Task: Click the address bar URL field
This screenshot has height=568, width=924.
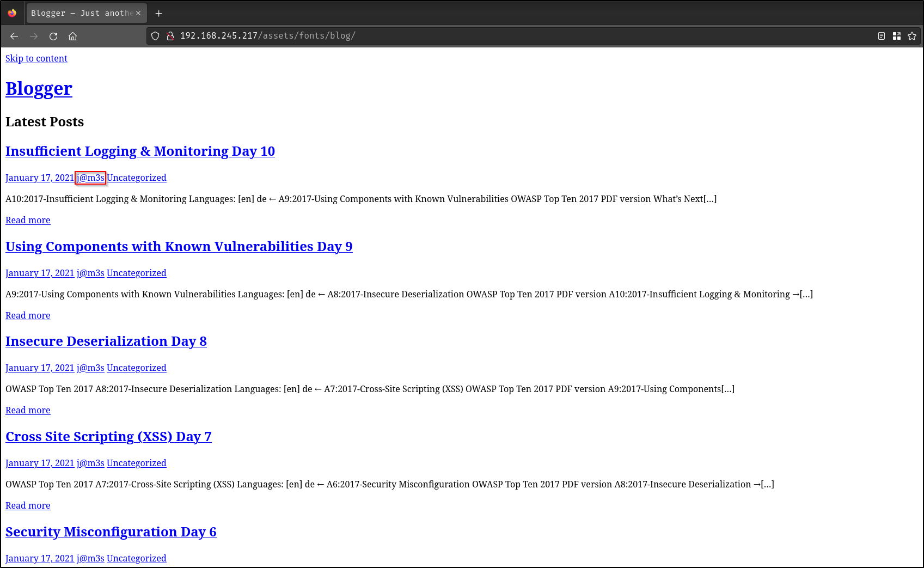Action: click(x=490, y=36)
